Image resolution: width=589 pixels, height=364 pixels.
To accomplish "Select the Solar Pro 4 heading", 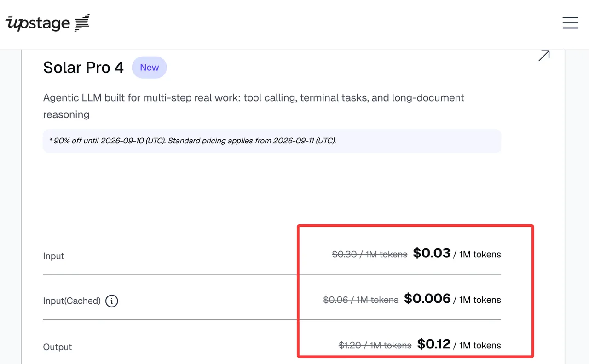I will [83, 68].
